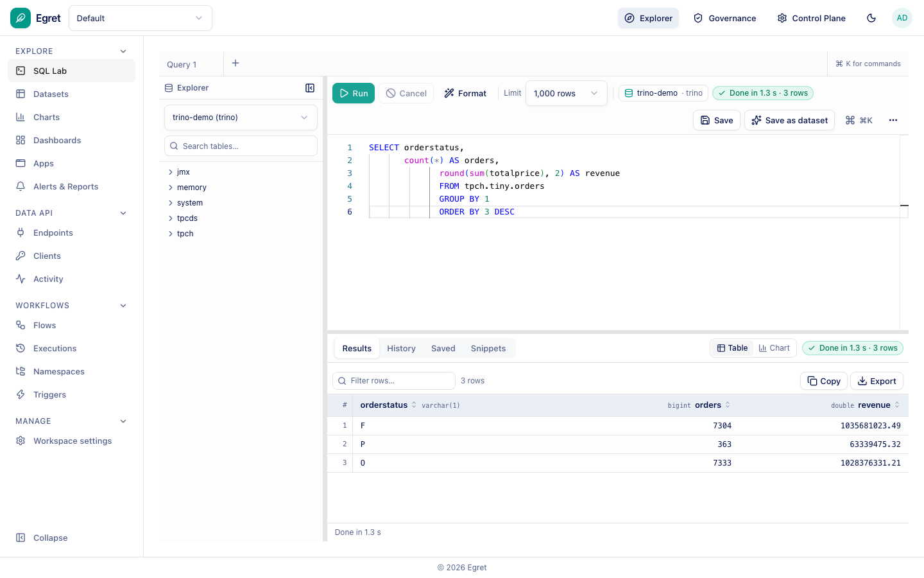924x578 pixels.
Task: Open Charts from sidebar
Action: (71, 117)
